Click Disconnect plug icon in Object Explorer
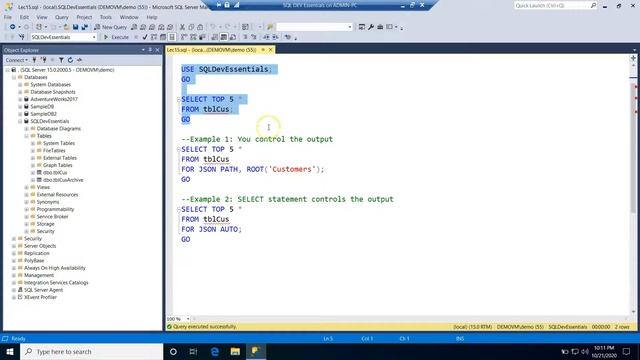The width and height of the screenshot is (640, 360). point(44,60)
